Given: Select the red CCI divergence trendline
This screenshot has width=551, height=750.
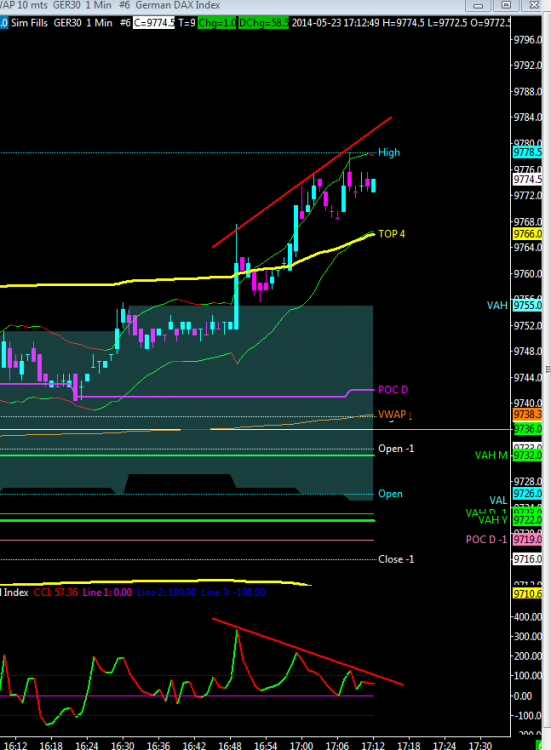Looking at the screenshot, I should [x=308, y=652].
